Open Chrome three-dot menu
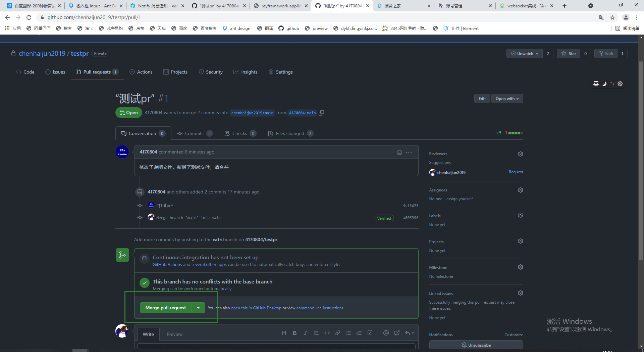The width and height of the screenshot is (644, 352). 637,17
